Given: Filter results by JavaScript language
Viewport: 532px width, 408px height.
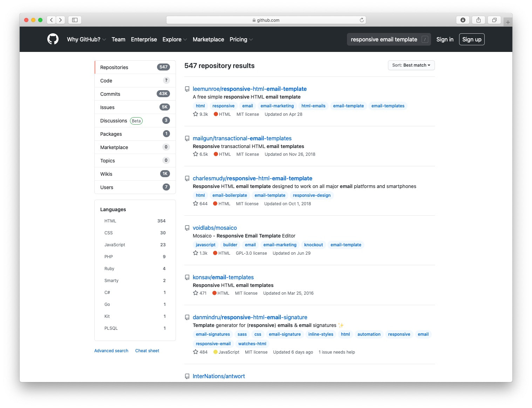Looking at the screenshot, I should (135, 245).
